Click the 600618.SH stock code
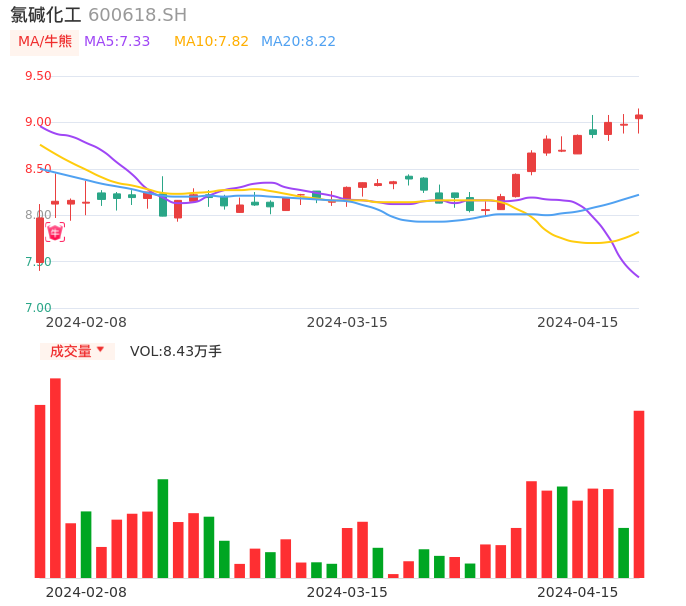 tap(137, 15)
